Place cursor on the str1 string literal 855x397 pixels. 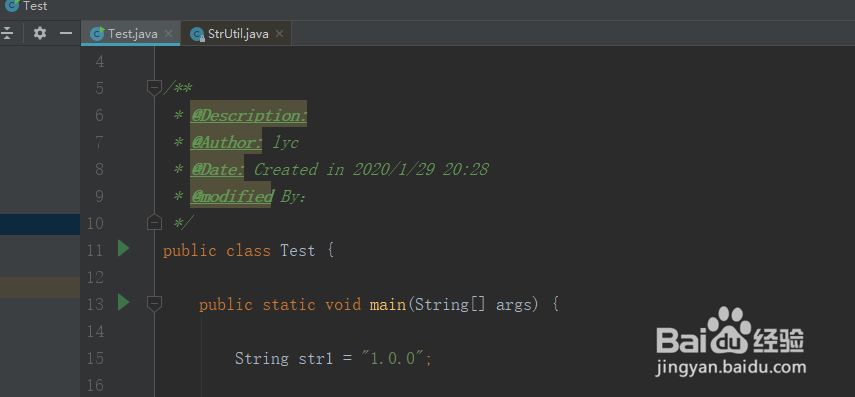pos(393,358)
